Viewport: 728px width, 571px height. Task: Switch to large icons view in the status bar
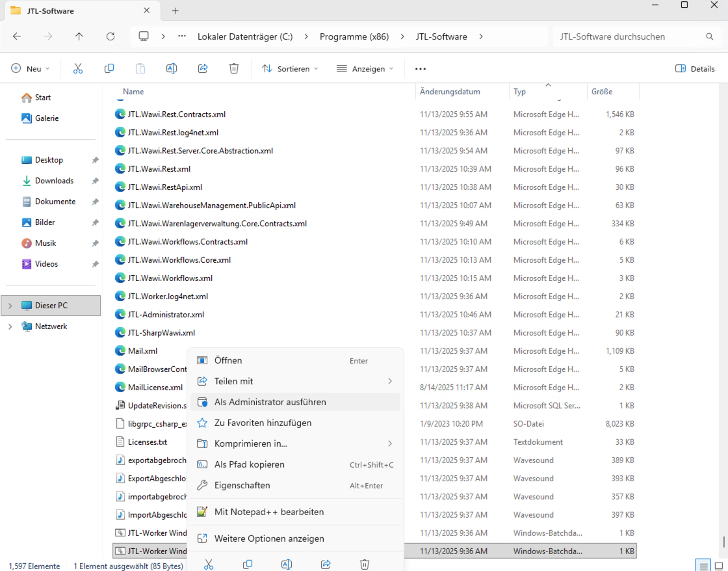click(x=719, y=566)
